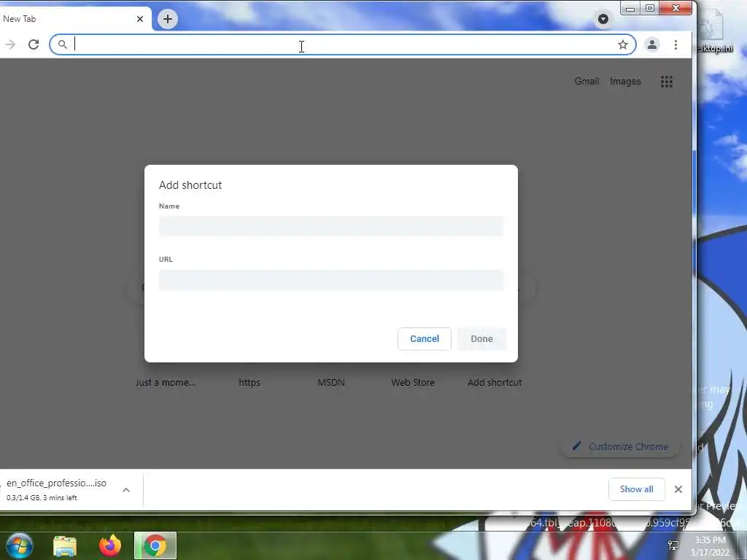Screen dimensions: 747x560
Task: Expand download options for the iso file
Action: [x=126, y=490]
